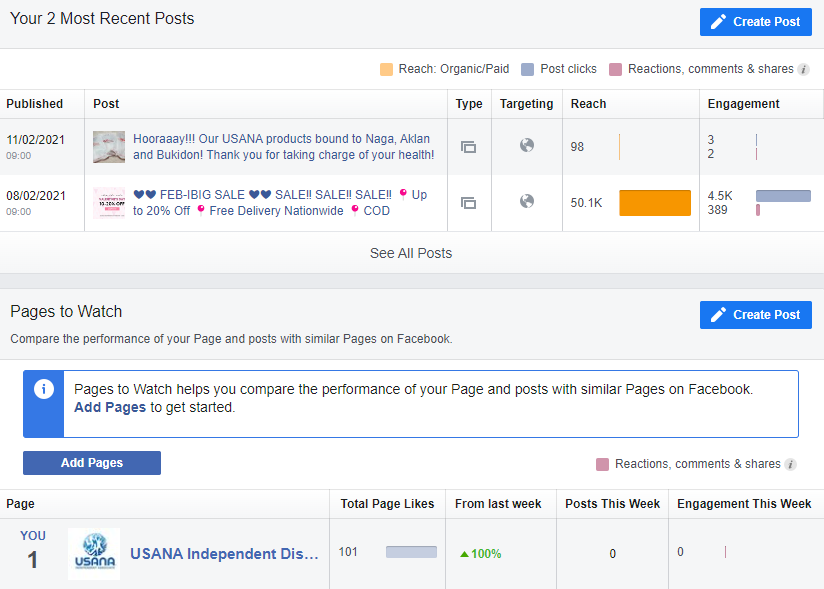Click the Reach: Organic/Paid orange legend swatch
824x589 pixels.
click(x=387, y=69)
